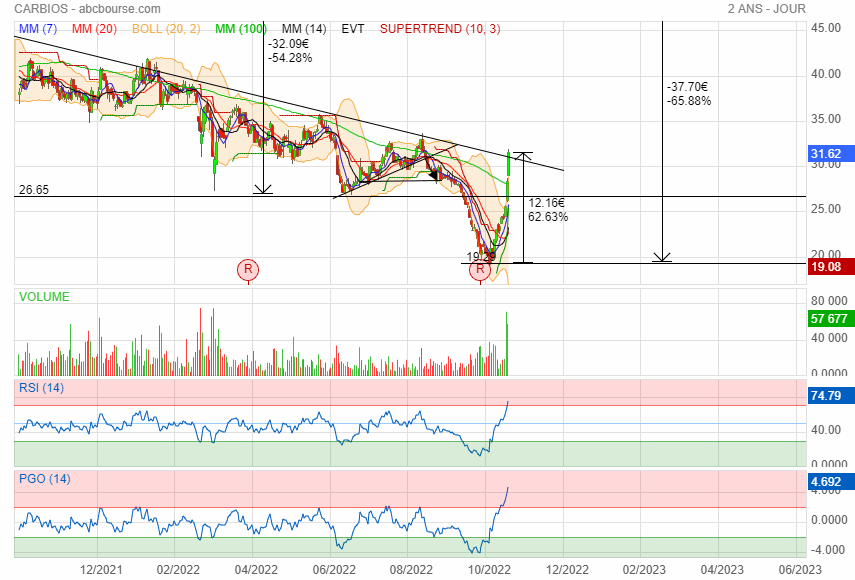Click the -37.70€ measurement label

coord(687,87)
